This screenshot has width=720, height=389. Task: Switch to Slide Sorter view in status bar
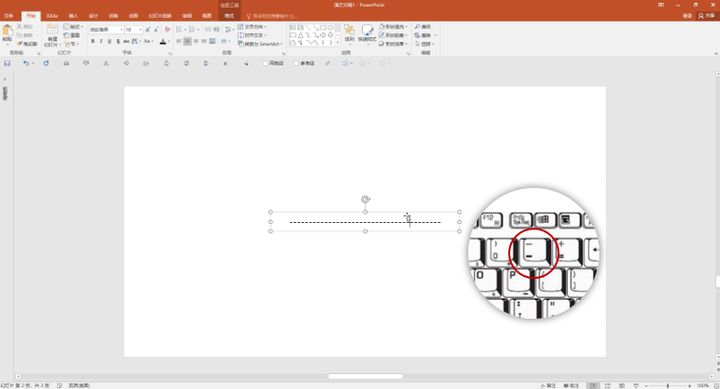tap(608, 386)
